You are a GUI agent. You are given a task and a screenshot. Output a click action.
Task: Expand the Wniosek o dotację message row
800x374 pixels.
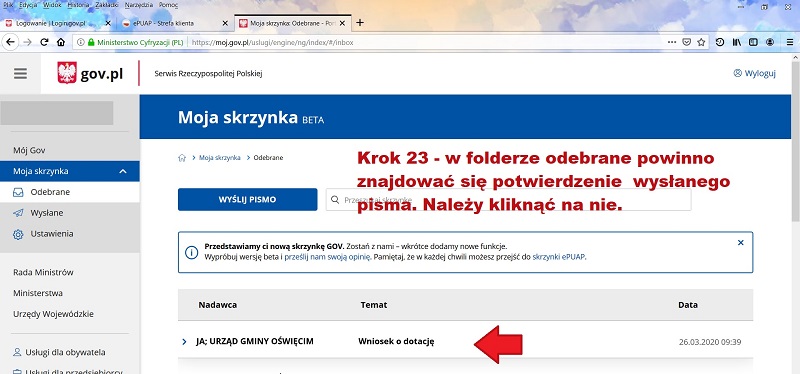pos(184,341)
